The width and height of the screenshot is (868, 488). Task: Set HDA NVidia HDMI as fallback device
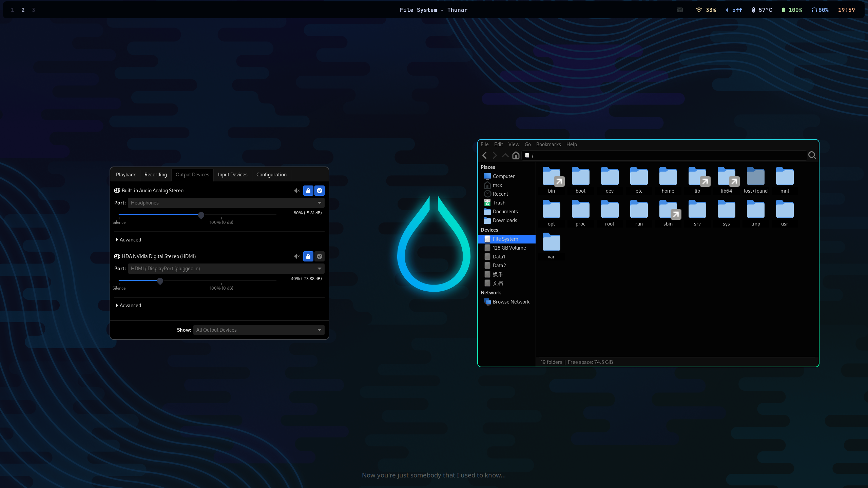point(319,256)
